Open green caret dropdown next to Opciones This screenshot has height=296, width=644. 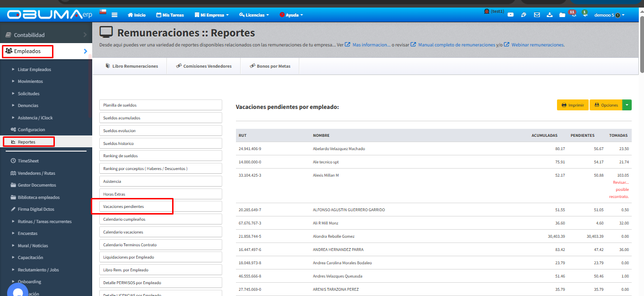tap(627, 105)
